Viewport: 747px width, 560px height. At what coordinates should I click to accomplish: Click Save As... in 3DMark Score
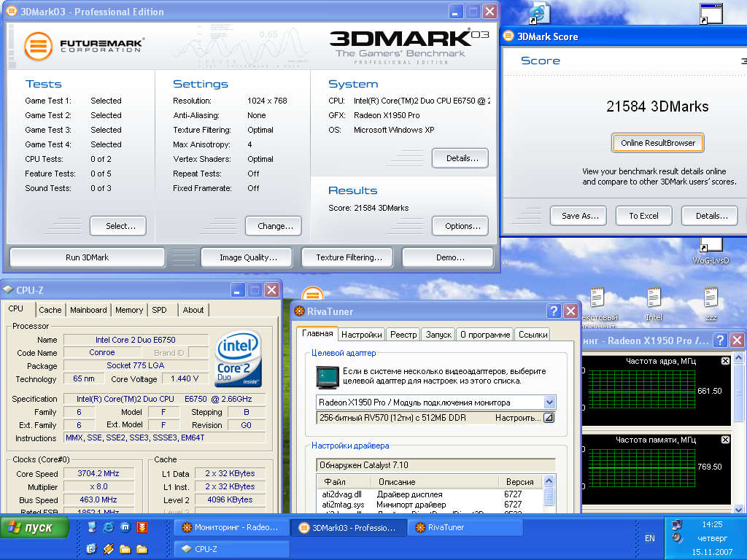pos(578,216)
